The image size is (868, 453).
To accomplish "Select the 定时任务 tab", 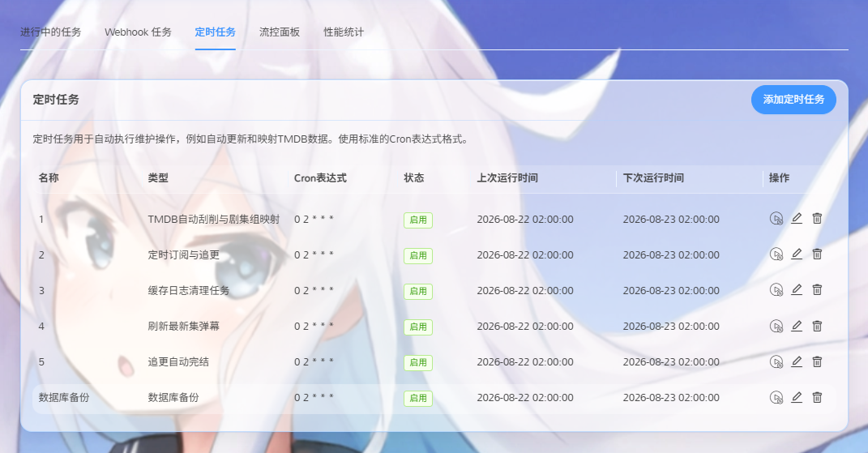I will [216, 32].
